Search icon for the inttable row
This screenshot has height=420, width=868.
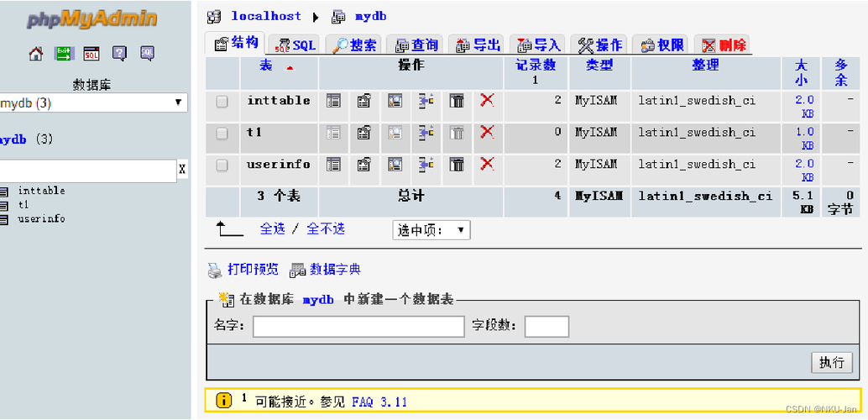pos(395,101)
